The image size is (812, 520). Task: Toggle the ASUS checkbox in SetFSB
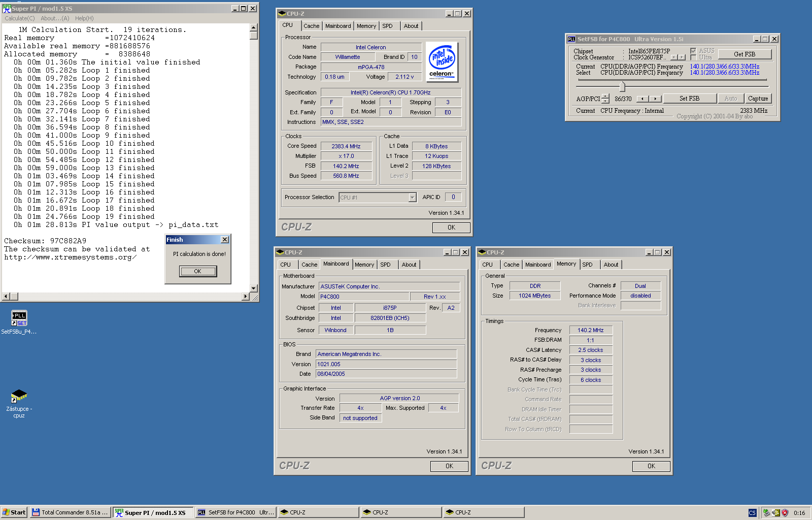(x=693, y=51)
